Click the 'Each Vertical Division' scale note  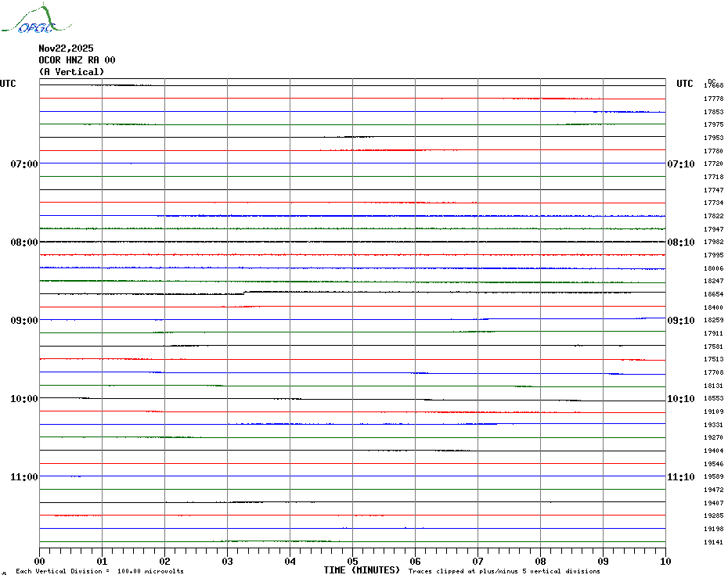(x=99, y=572)
